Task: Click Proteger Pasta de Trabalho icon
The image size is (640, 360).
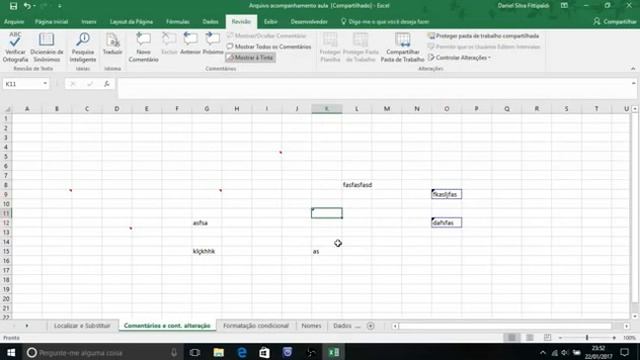Action: point(360,47)
